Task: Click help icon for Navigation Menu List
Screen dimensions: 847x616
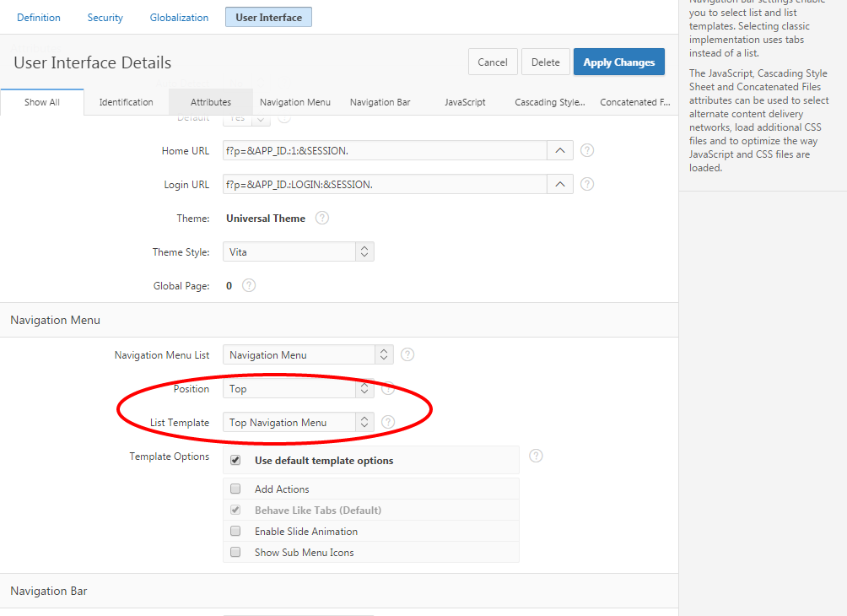Action: [x=407, y=354]
